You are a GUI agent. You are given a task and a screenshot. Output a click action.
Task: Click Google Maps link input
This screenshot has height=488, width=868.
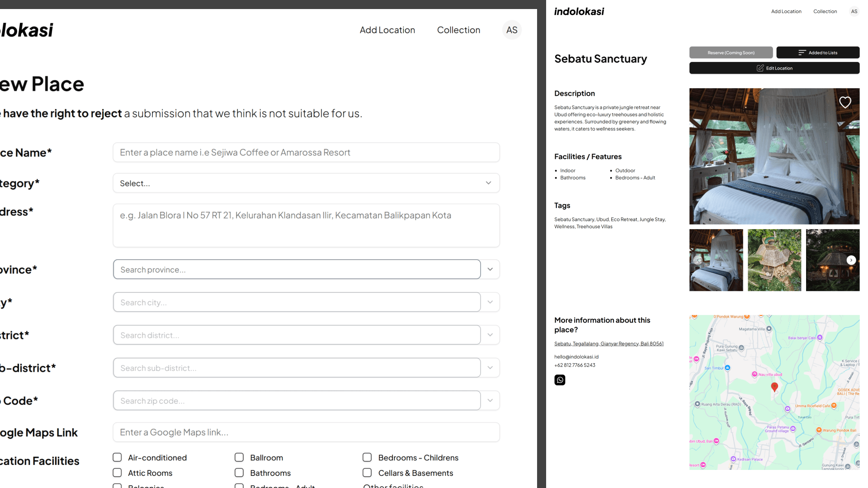pyautogui.click(x=306, y=432)
